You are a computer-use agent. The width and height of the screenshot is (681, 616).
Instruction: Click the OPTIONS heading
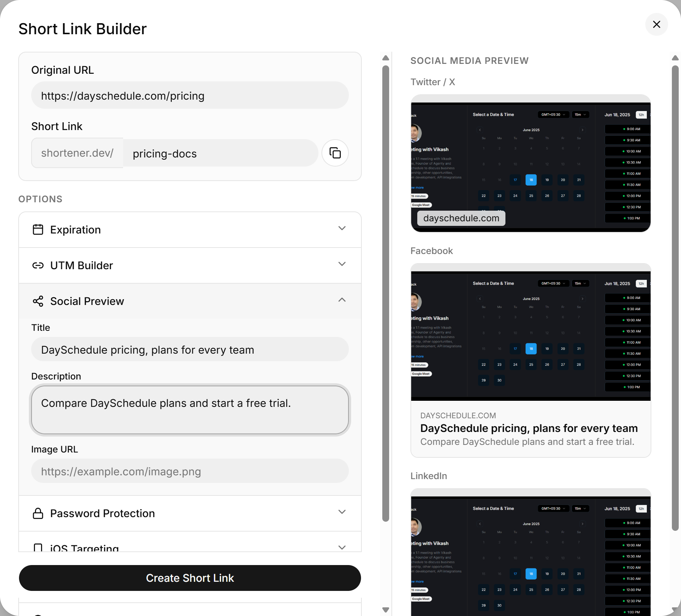40,199
